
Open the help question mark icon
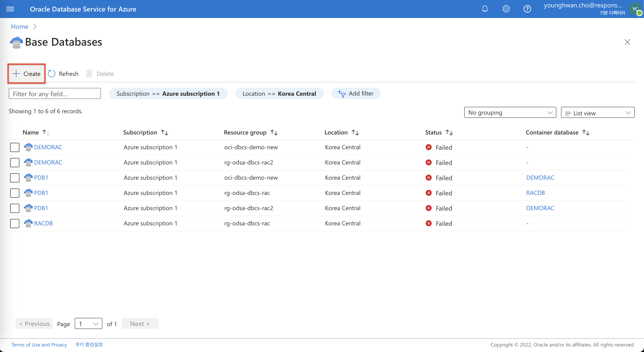point(527,9)
